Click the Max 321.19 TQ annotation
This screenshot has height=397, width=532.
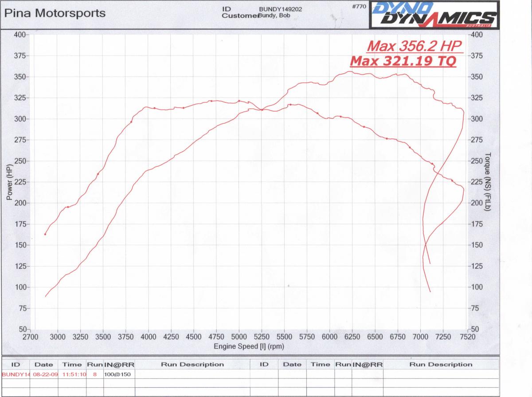coord(403,61)
